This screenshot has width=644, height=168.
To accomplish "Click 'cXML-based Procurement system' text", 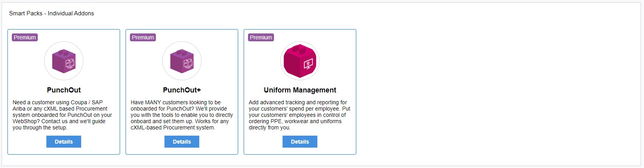I will pyautogui.click(x=173, y=127).
